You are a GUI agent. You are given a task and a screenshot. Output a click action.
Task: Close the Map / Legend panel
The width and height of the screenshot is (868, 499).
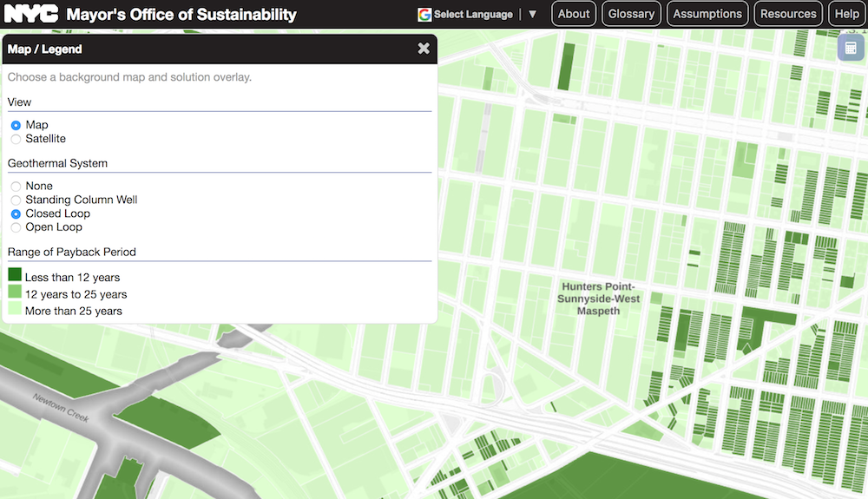(x=424, y=49)
